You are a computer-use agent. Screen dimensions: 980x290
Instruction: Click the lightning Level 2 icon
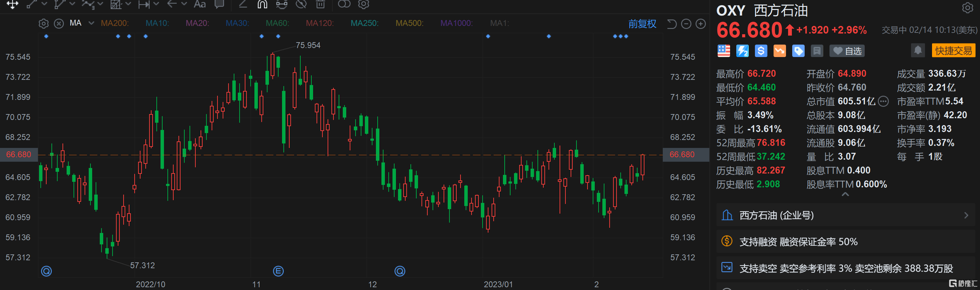point(742,51)
